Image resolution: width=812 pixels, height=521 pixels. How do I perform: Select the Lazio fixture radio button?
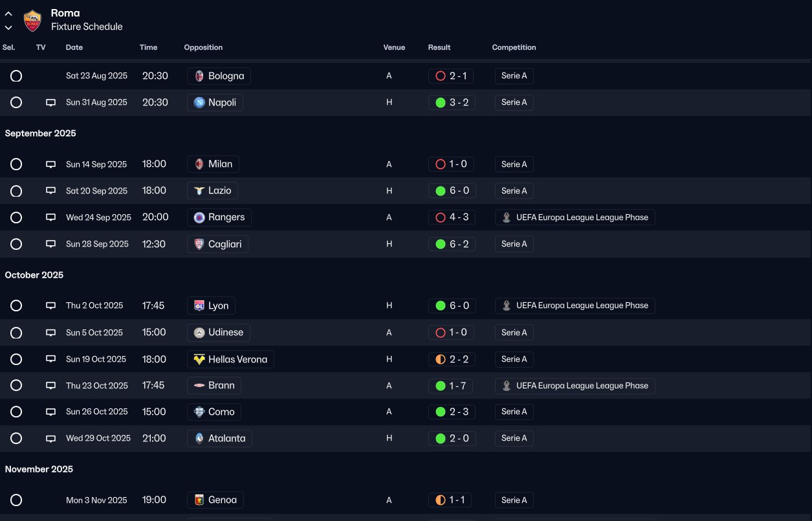tap(16, 191)
